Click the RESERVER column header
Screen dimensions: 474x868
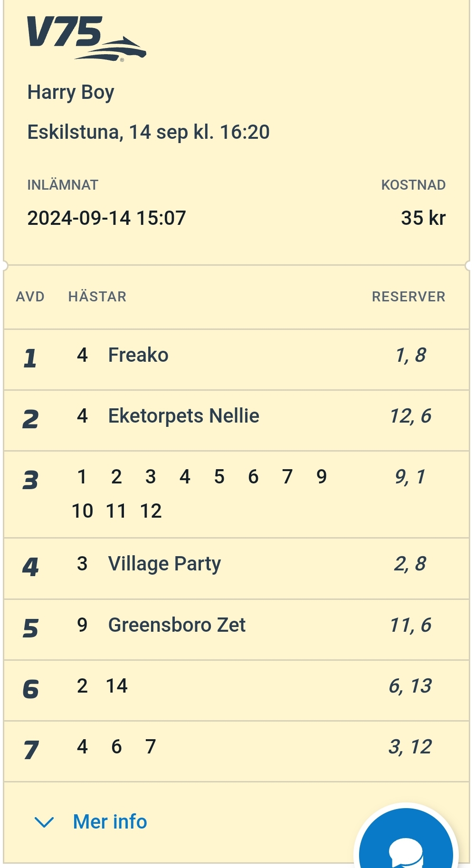408,297
